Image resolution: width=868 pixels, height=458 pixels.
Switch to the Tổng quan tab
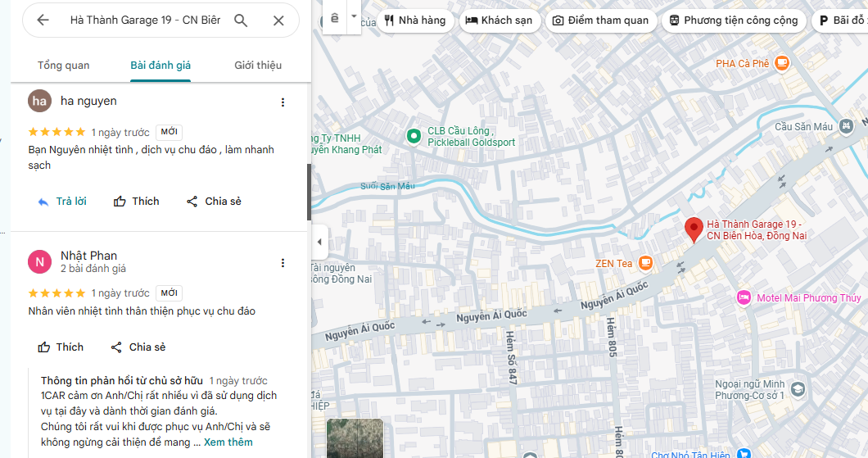coord(64,66)
